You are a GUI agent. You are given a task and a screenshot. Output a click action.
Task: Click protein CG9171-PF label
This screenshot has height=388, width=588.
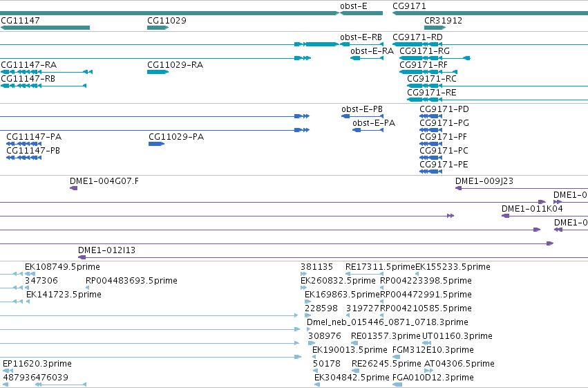pyautogui.click(x=444, y=138)
